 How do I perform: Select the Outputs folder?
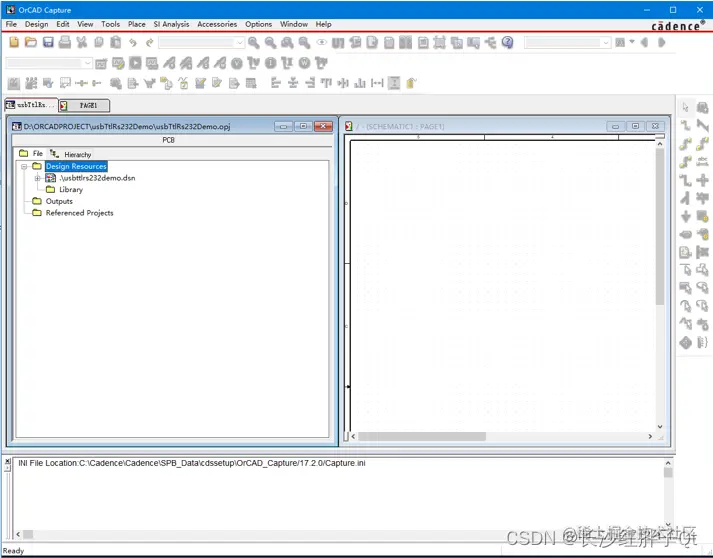(59, 201)
